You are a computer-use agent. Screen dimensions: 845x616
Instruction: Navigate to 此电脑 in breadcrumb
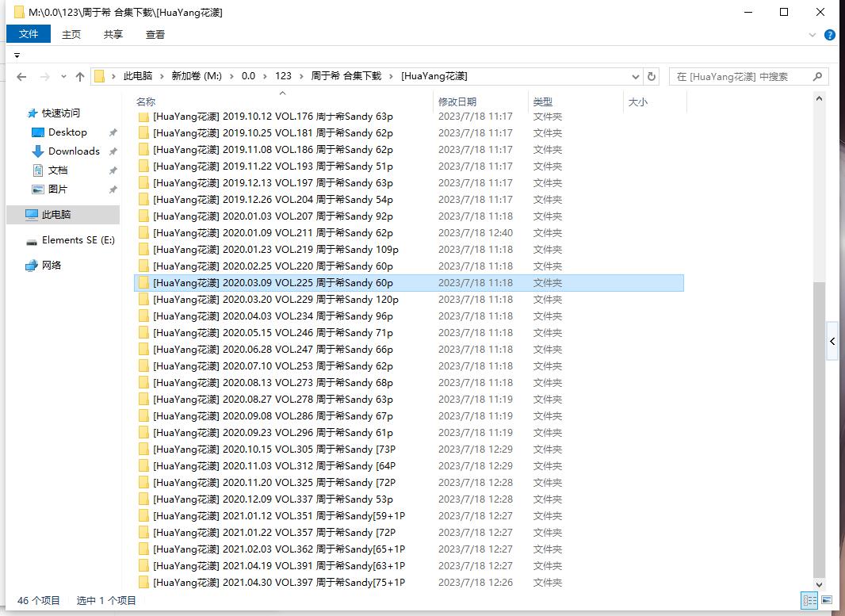click(x=138, y=77)
